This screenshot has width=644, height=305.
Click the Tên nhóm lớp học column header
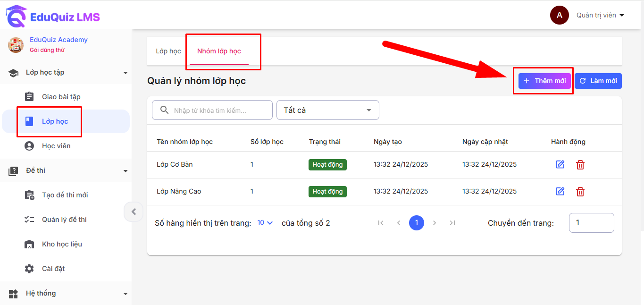point(184,142)
